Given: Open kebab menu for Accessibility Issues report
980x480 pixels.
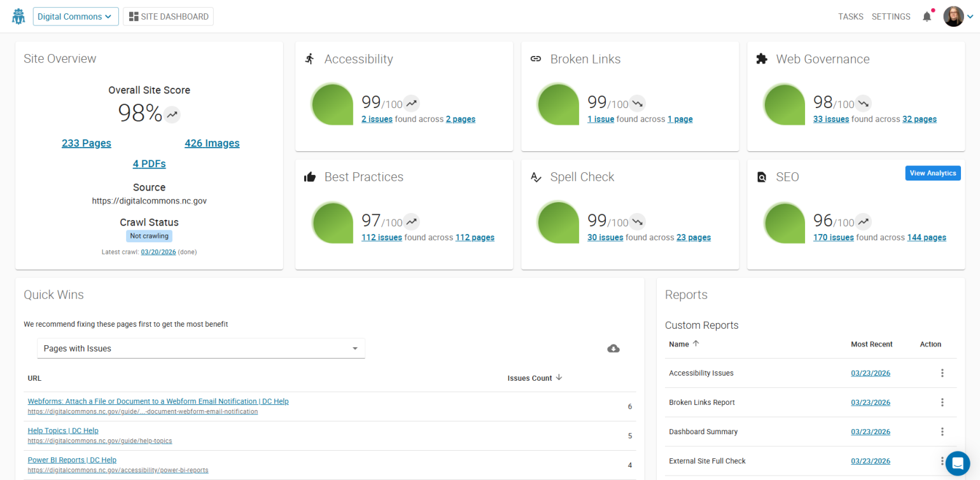Looking at the screenshot, I should pos(942,373).
